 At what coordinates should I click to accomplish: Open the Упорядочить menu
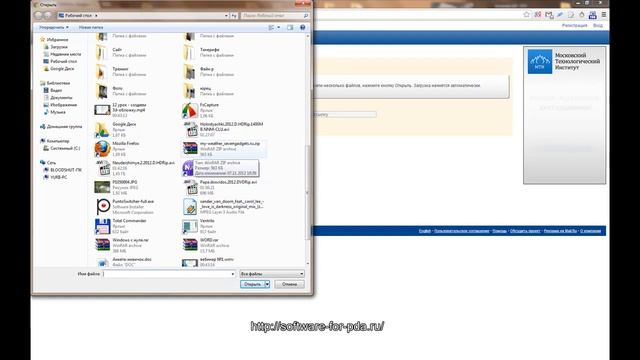pyautogui.click(x=53, y=27)
